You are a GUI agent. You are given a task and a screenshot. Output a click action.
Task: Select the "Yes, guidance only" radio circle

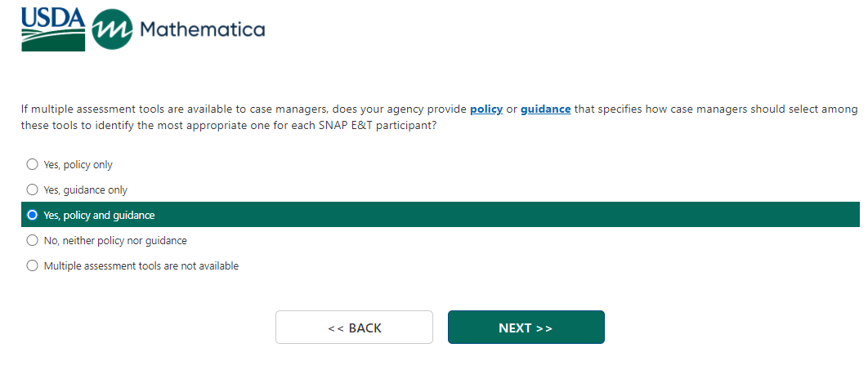point(33,189)
